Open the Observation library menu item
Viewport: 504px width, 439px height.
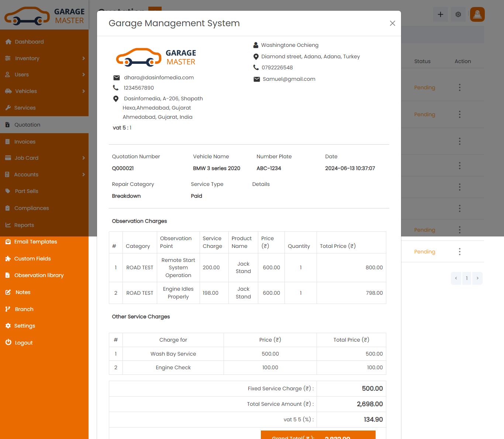click(39, 275)
